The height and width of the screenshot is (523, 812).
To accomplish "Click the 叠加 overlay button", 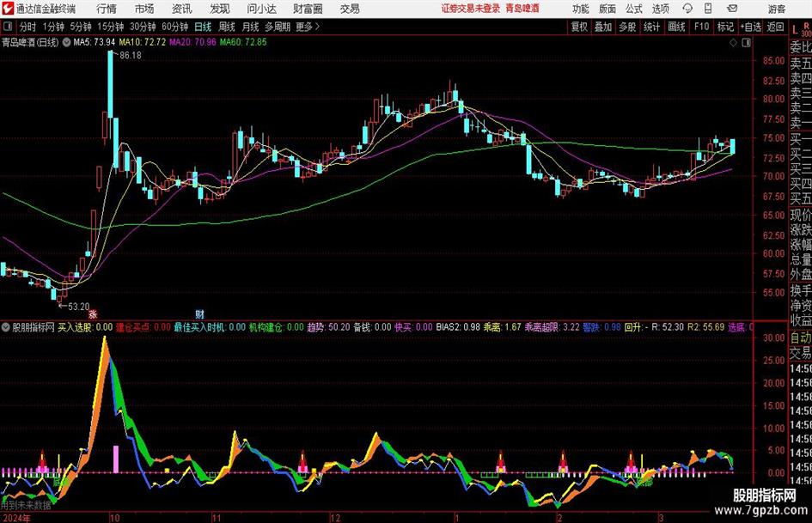I will [x=603, y=27].
